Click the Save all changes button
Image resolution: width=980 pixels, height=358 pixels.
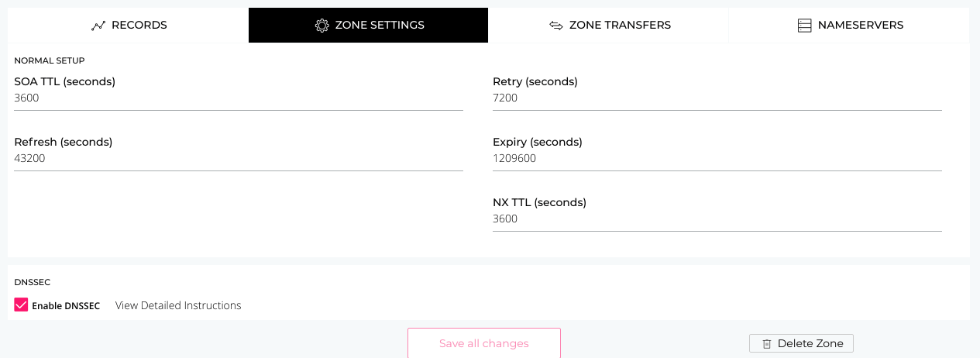(484, 343)
